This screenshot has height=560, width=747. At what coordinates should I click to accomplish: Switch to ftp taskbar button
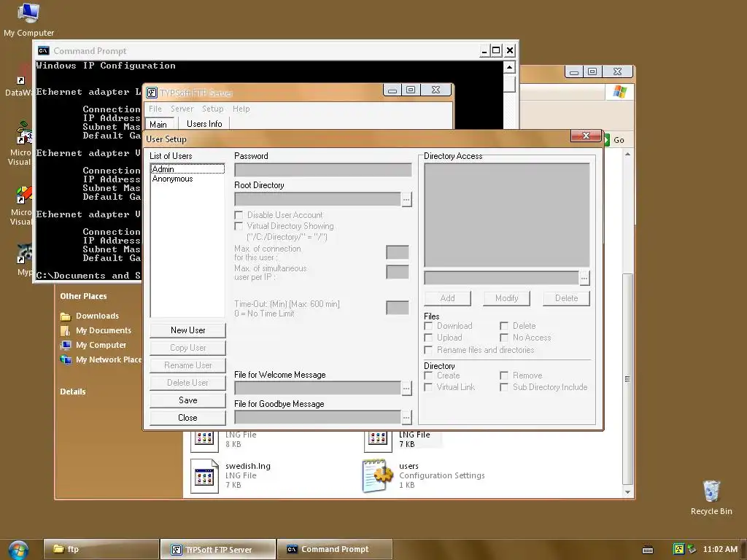point(101,550)
